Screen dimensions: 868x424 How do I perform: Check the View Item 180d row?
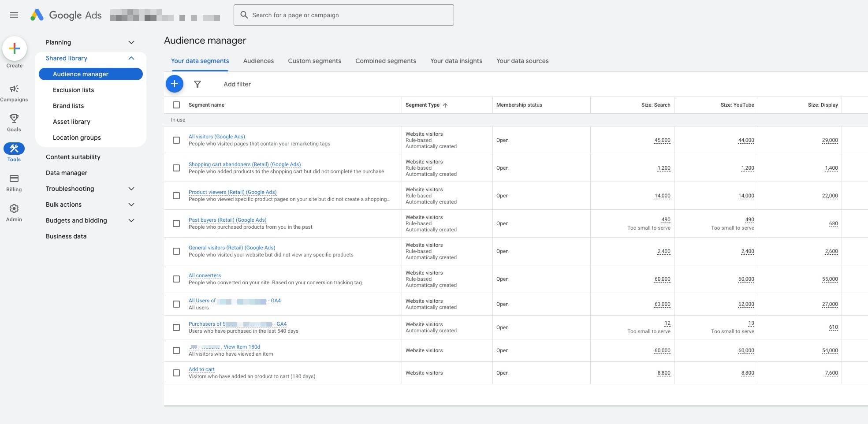pyautogui.click(x=176, y=350)
